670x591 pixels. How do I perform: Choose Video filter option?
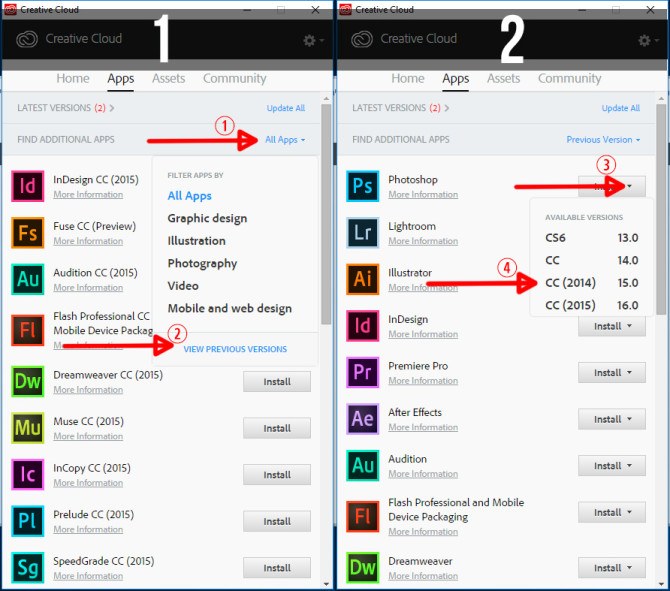click(183, 285)
